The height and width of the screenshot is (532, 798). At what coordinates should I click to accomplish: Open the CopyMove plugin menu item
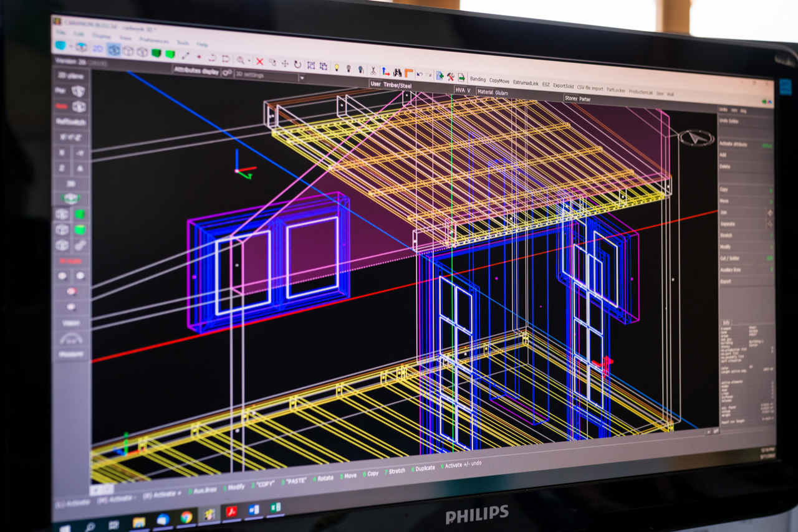click(x=499, y=81)
